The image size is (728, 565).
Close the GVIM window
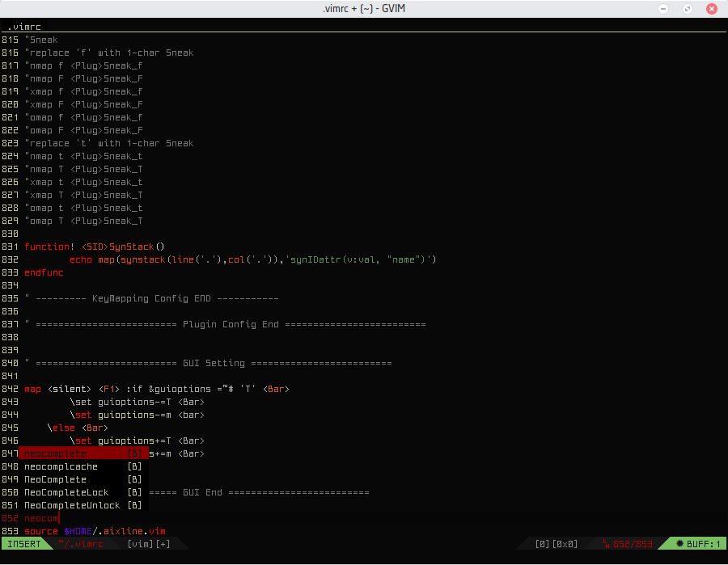point(712,9)
